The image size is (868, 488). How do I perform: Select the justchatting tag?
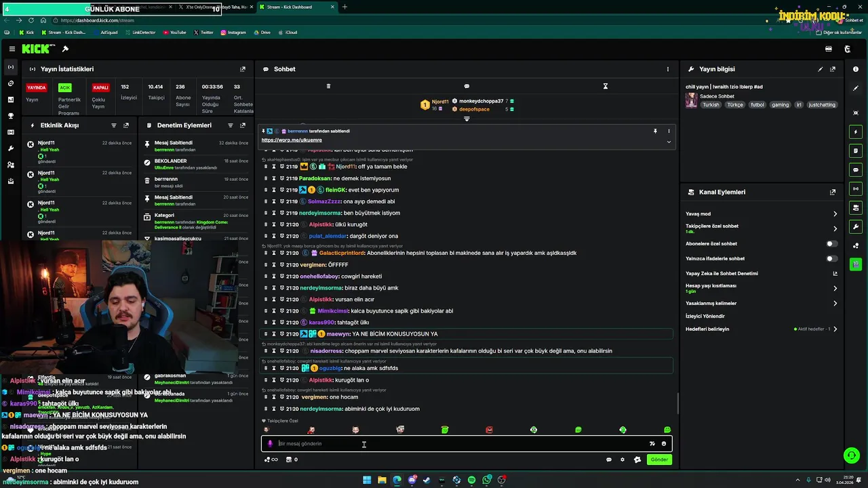823,105
